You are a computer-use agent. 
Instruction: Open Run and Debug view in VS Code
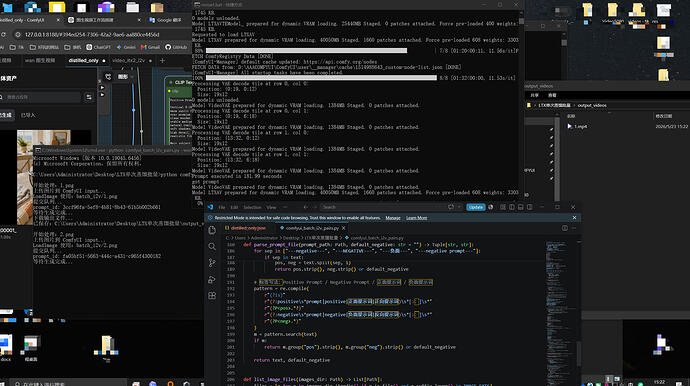point(212,279)
